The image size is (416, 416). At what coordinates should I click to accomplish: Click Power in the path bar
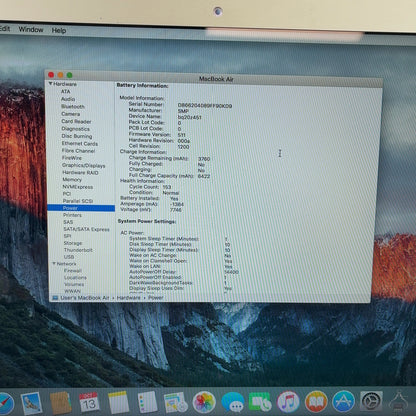click(x=156, y=298)
